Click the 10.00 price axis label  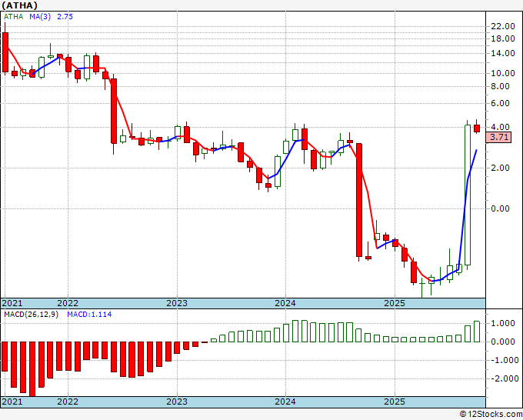click(x=503, y=73)
